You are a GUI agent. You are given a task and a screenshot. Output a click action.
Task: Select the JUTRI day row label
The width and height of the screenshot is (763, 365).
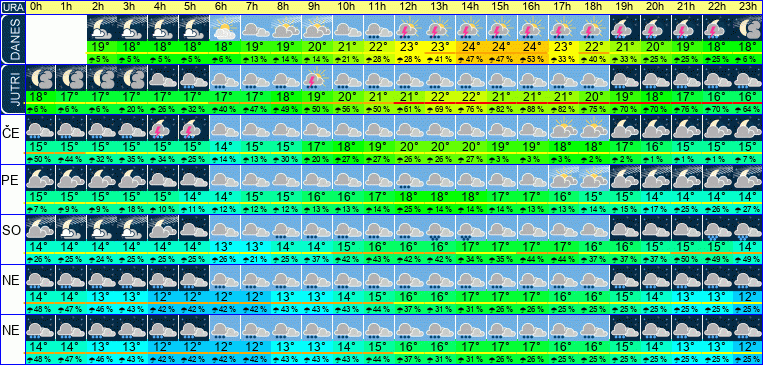(13, 89)
